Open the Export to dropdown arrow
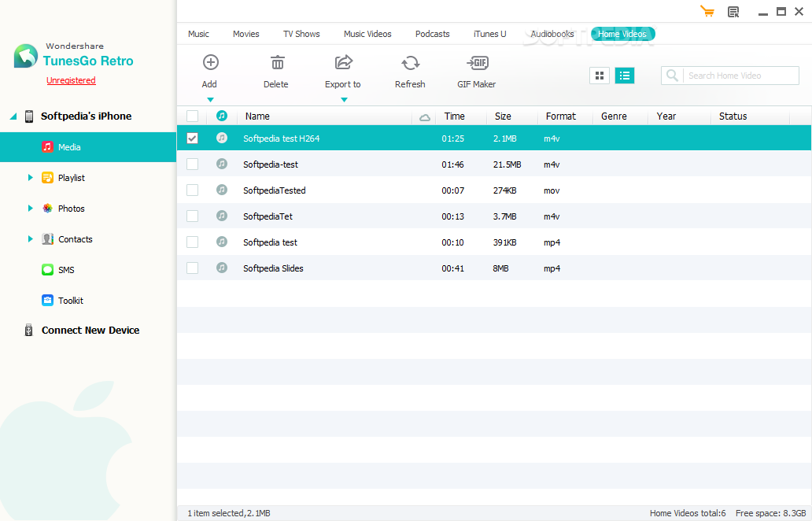The width and height of the screenshot is (812, 521). pyautogui.click(x=344, y=99)
